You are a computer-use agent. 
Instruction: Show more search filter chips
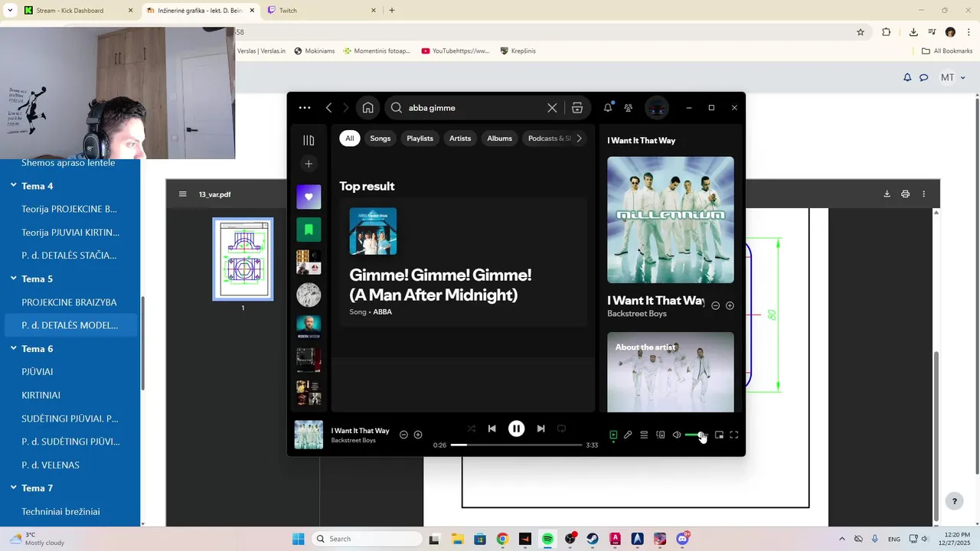pyautogui.click(x=580, y=139)
